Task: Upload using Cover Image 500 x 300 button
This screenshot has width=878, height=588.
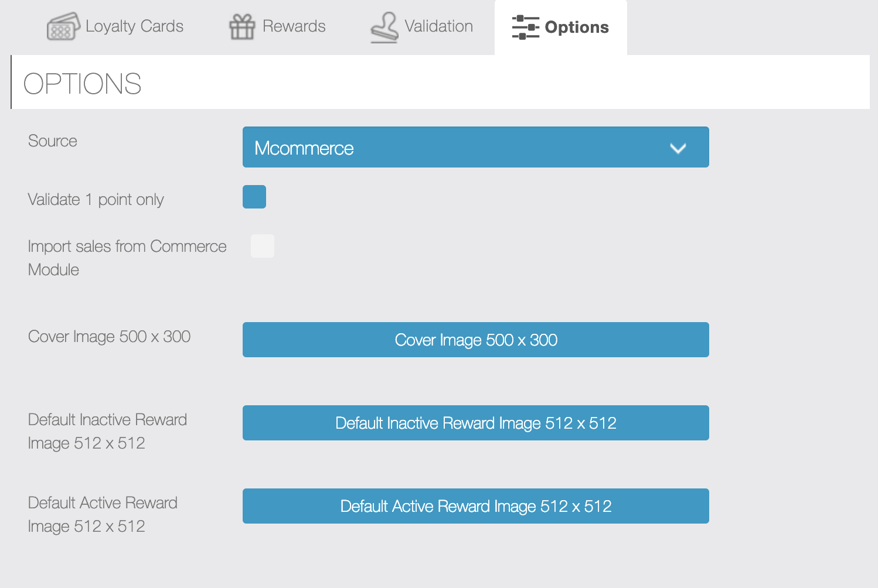Action: tap(476, 340)
